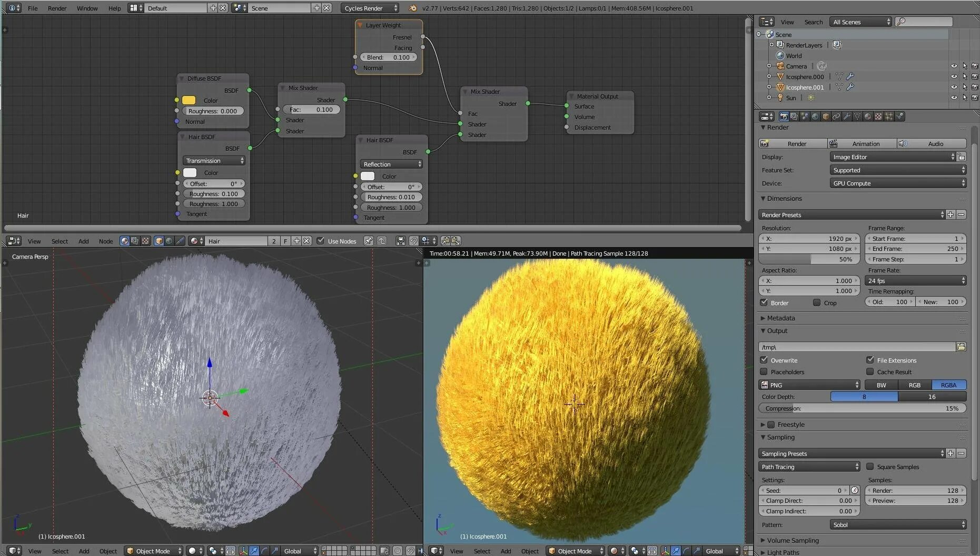Open the Render menu in top bar
Image resolution: width=980 pixels, height=556 pixels.
click(x=57, y=8)
